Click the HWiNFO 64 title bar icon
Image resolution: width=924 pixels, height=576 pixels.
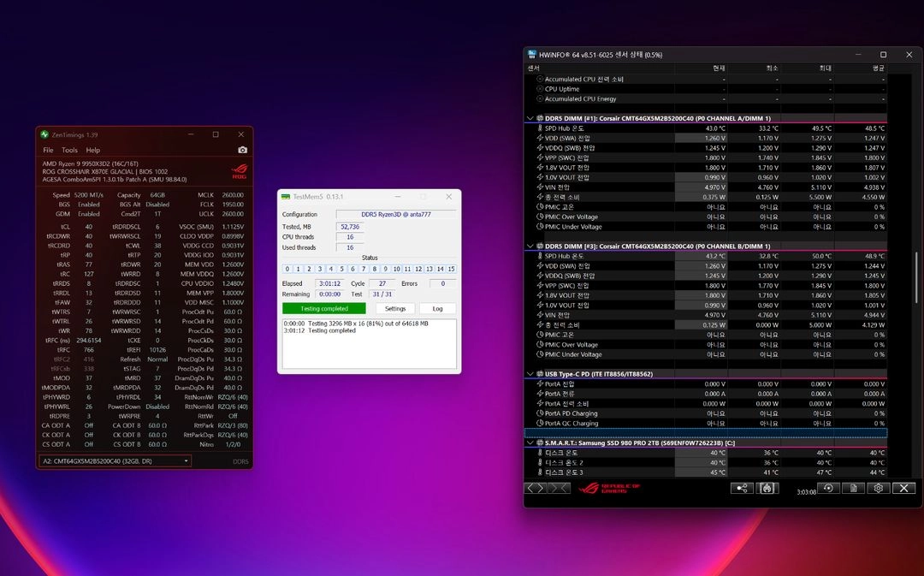532,54
